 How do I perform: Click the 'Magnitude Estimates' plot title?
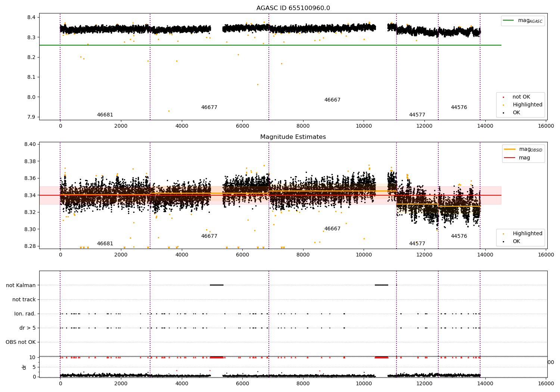[293, 137]
